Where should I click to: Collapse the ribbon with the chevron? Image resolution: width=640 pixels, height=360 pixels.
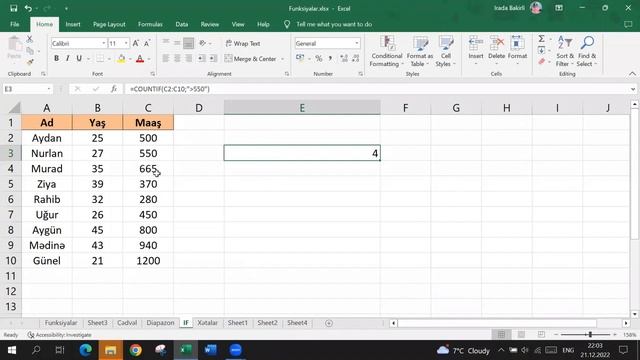click(x=632, y=74)
